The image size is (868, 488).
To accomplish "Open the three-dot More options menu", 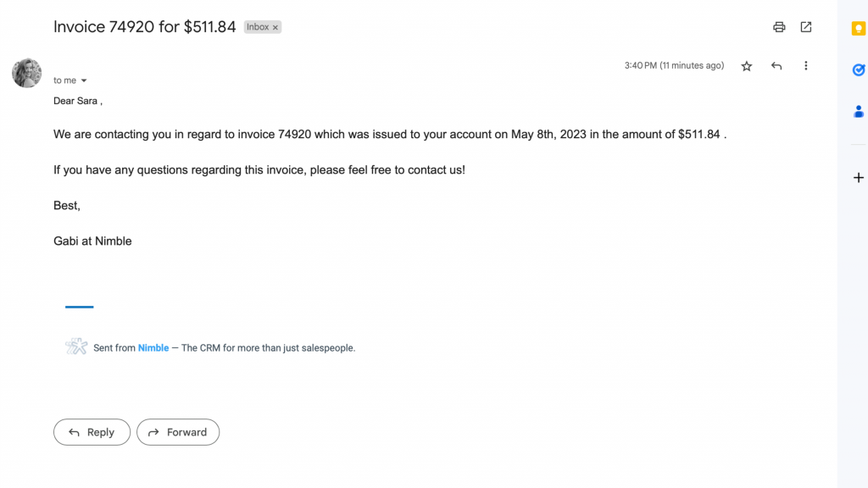I will coord(805,66).
